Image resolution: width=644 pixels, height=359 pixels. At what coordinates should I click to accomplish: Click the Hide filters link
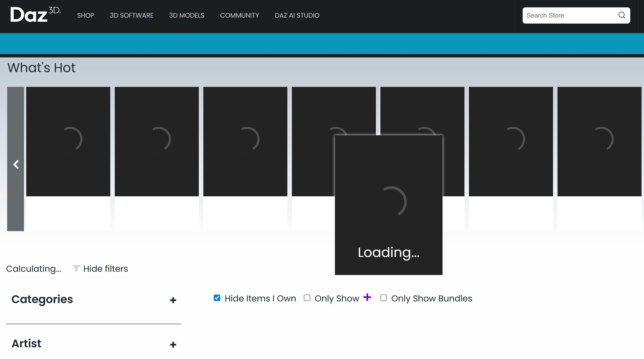[x=105, y=269]
